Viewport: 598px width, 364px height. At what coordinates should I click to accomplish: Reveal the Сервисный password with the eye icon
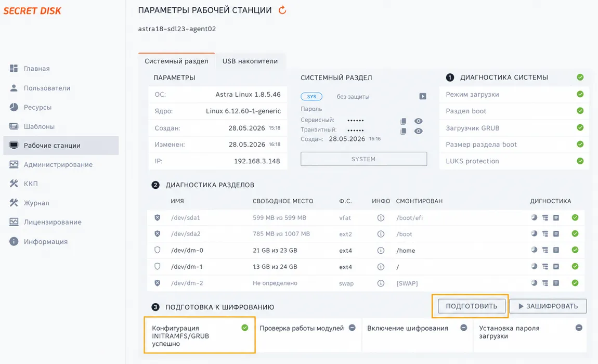coord(419,121)
